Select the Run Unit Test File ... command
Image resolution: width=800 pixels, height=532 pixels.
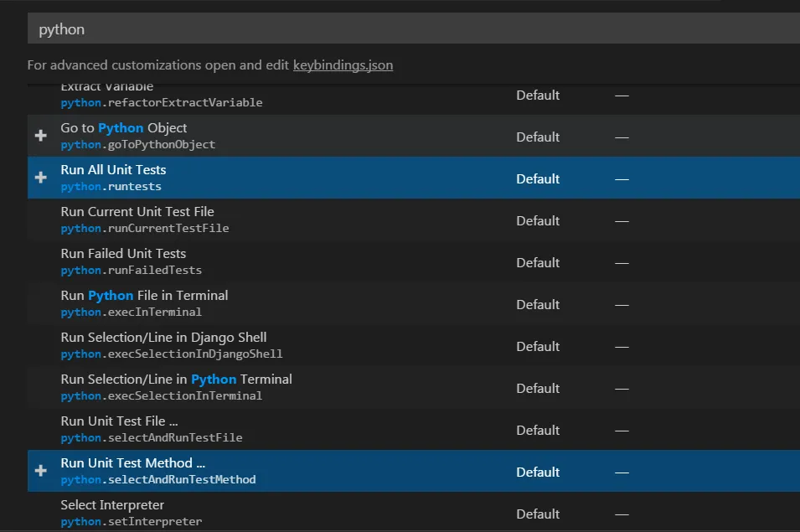(x=119, y=421)
